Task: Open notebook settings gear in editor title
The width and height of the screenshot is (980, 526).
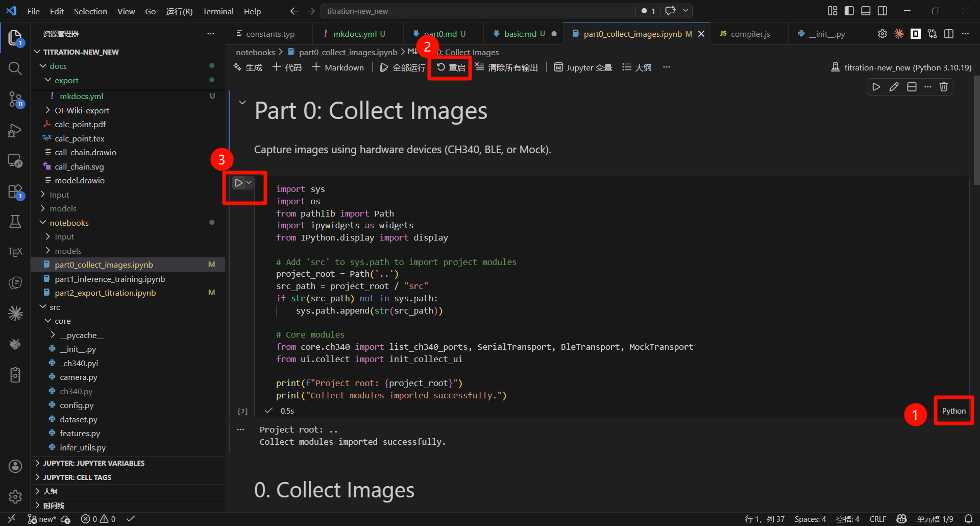Action: point(882,34)
